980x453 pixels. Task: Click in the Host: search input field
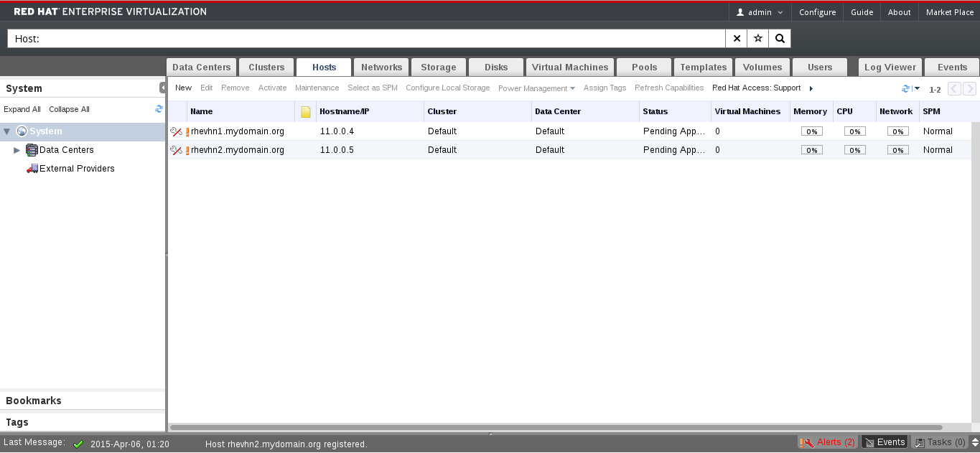point(366,38)
